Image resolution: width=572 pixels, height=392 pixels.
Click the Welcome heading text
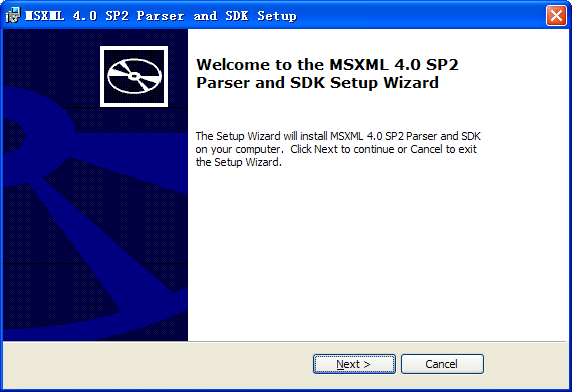coord(327,74)
